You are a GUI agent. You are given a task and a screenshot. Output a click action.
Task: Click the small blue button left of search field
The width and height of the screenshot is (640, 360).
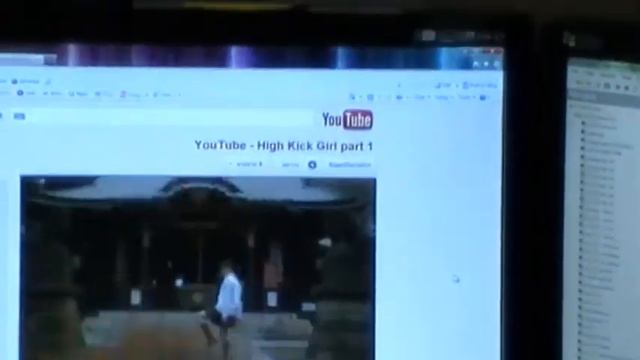coord(19,117)
